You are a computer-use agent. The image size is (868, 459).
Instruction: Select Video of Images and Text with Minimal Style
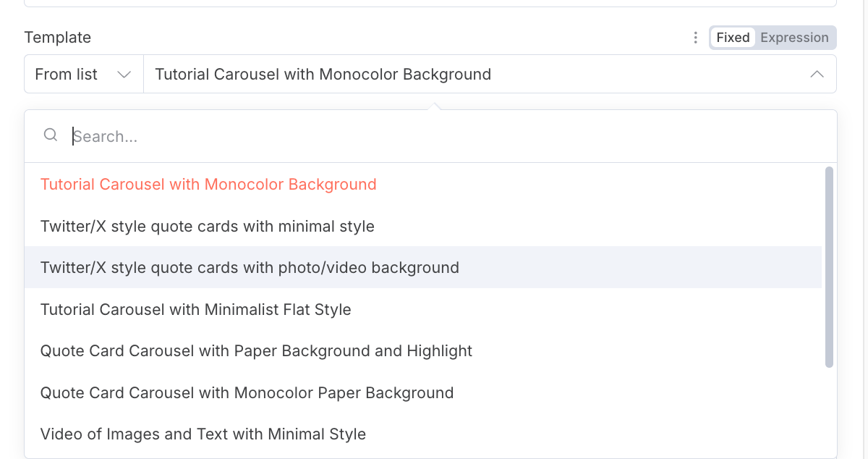(203, 434)
